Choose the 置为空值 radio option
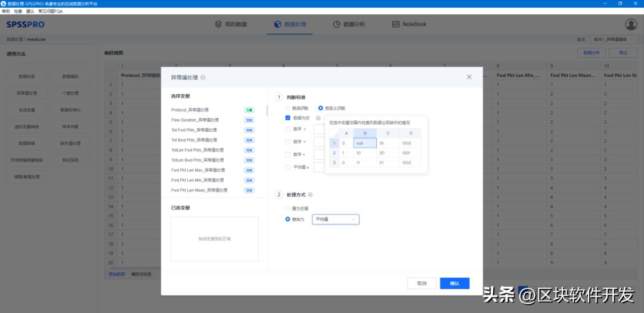This screenshot has width=644, height=313. point(288,209)
